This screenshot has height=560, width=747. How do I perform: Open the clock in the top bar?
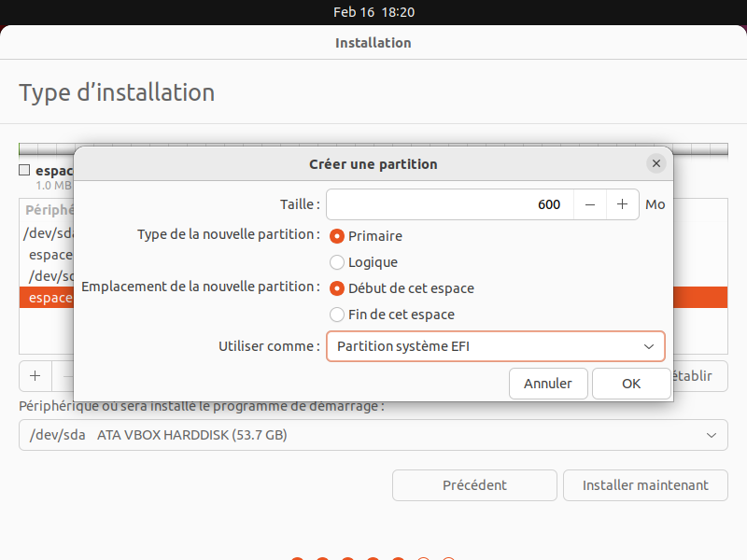coord(373,12)
